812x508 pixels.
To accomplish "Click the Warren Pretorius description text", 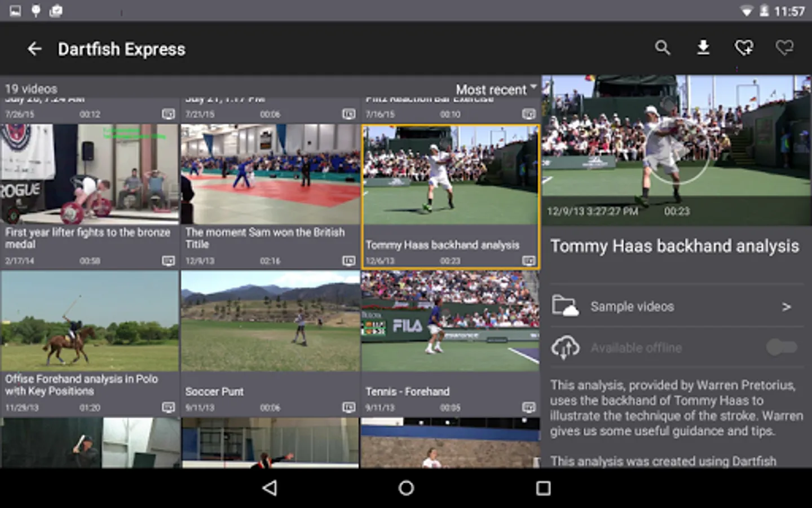I will [x=677, y=408].
